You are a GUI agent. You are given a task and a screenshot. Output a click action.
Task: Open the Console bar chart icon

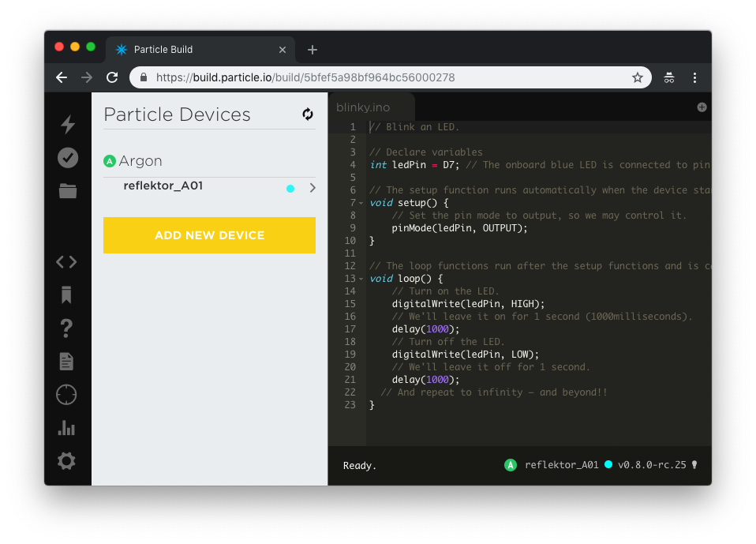[x=66, y=428]
